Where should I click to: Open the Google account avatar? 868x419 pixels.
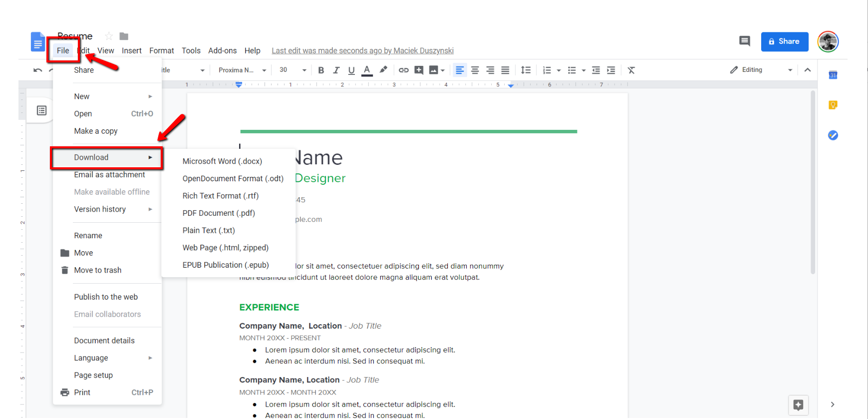click(x=828, y=41)
